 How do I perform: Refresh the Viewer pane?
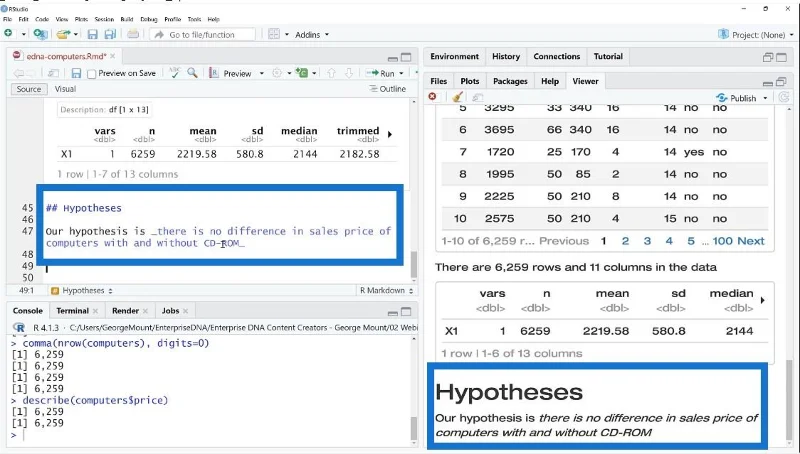[784, 97]
